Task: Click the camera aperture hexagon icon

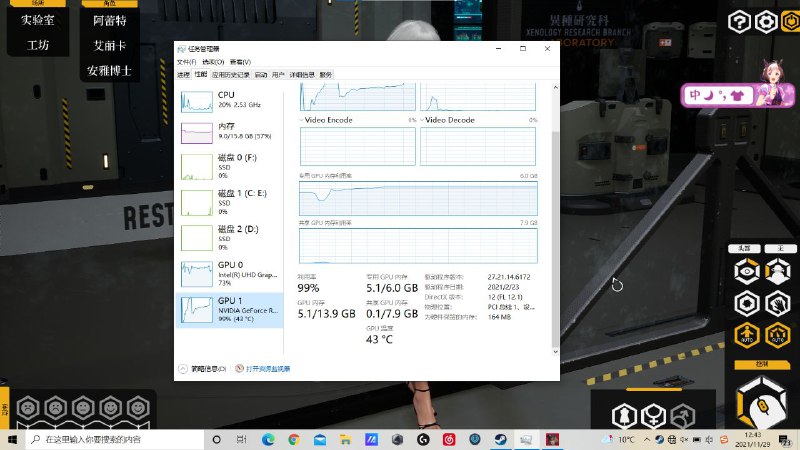Action: (745, 303)
